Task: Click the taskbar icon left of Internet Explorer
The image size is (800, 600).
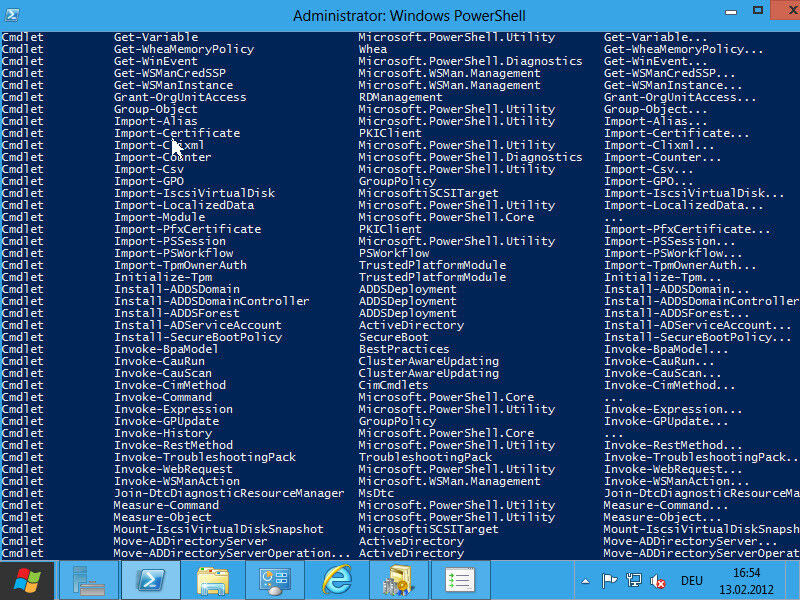Action: pos(275,580)
